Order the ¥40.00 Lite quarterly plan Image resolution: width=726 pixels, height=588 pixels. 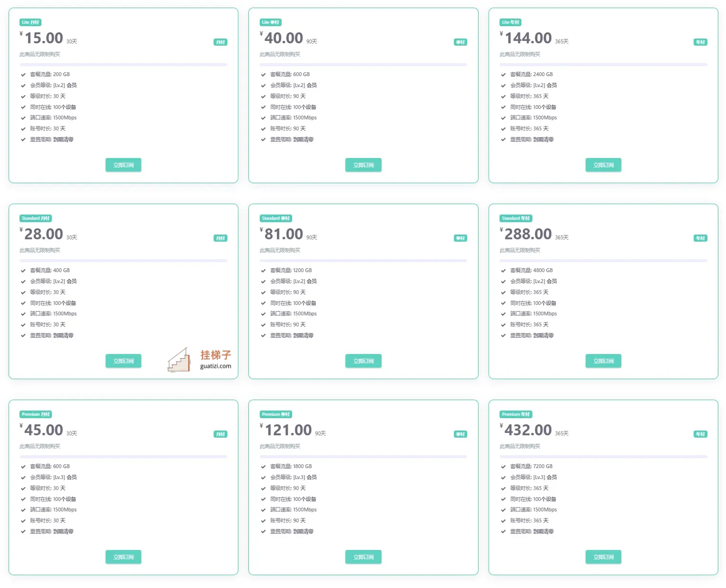click(363, 165)
